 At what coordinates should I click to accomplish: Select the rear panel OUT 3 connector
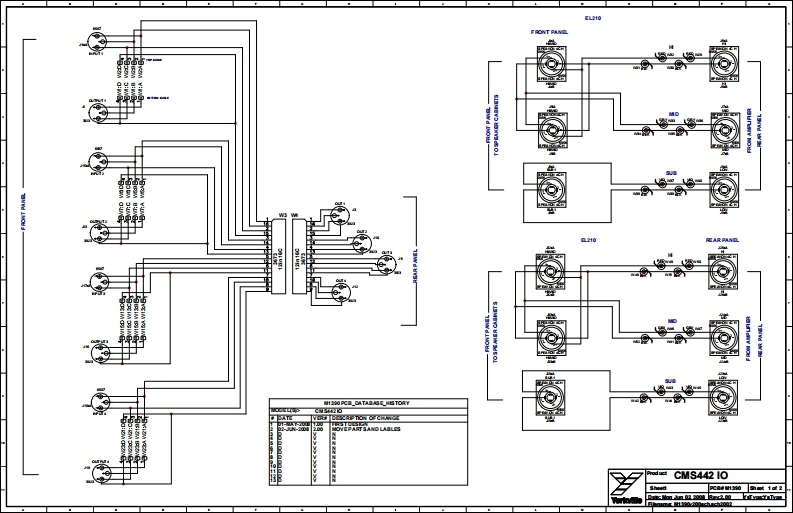385,264
